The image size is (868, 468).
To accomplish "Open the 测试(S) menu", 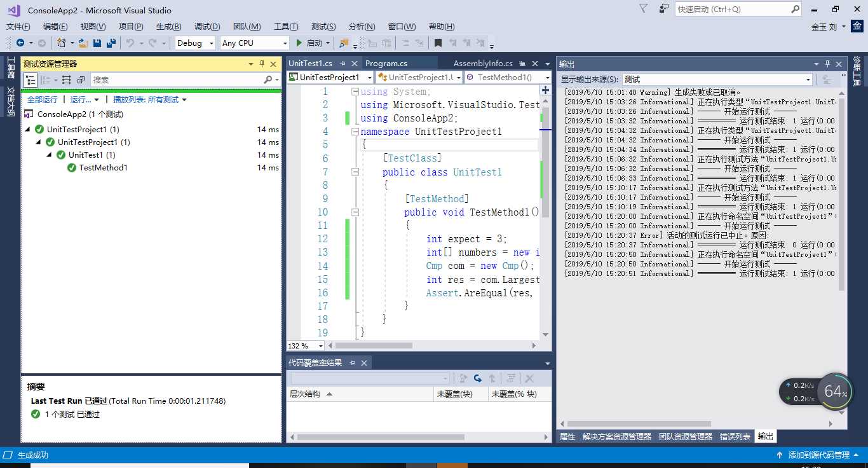I will [323, 27].
